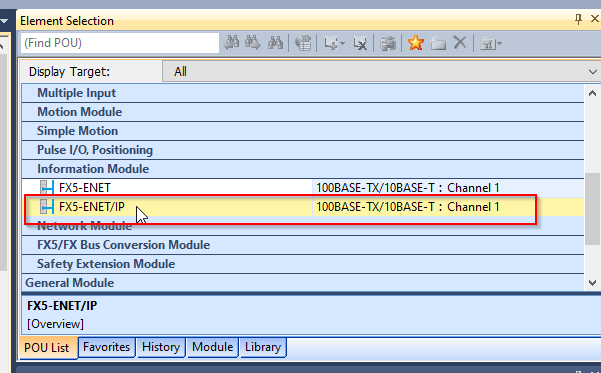This screenshot has height=373, width=601.
Task: Switch to the Library tab
Action: (x=263, y=347)
